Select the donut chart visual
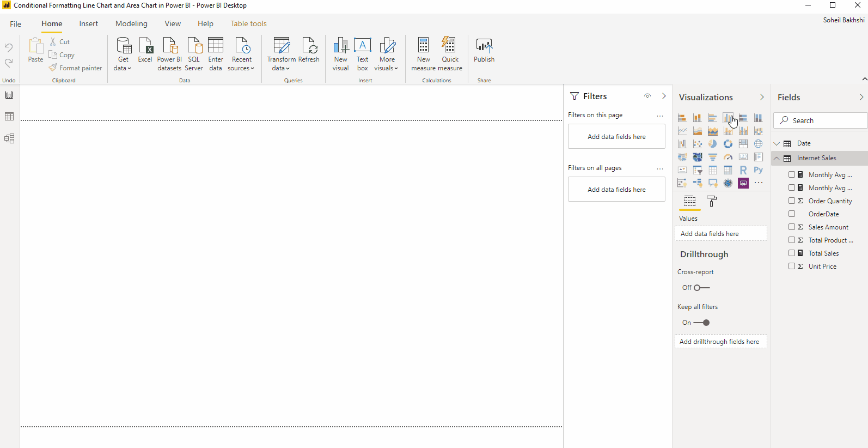Image resolution: width=868 pixels, height=448 pixels. 728,144
